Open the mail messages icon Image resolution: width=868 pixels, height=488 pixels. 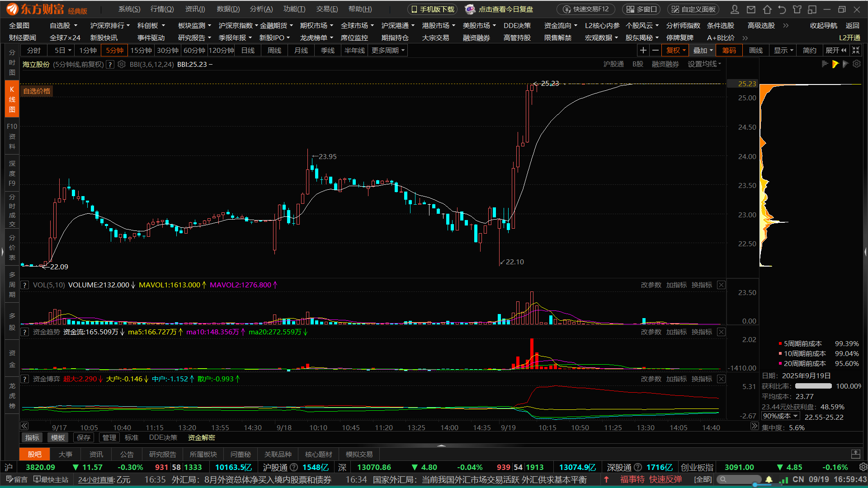(751, 9)
